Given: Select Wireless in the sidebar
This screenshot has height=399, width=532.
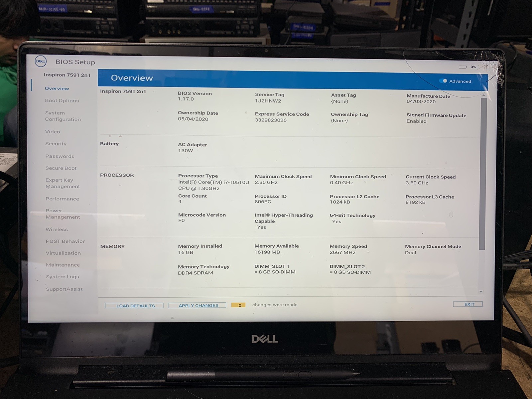Looking at the screenshot, I should tap(57, 229).
